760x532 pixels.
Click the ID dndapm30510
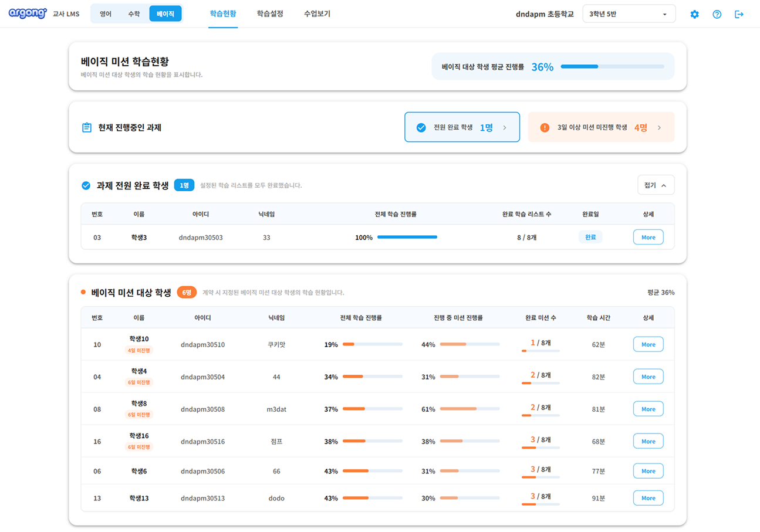[x=202, y=345]
